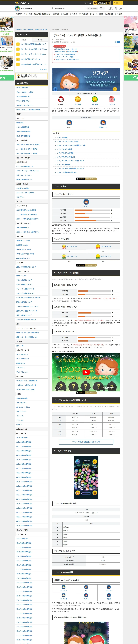The width and height of the screenshot is (138, 644).
Task: Click the ソフィア header banner image
Action: click(x=86, y=80)
